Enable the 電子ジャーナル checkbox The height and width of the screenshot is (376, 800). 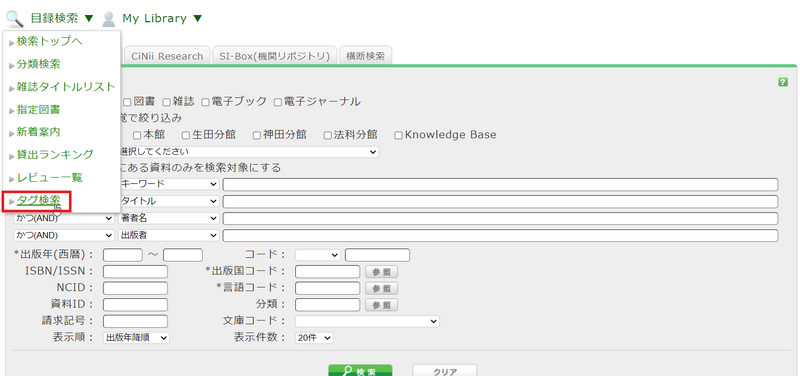pyautogui.click(x=278, y=102)
